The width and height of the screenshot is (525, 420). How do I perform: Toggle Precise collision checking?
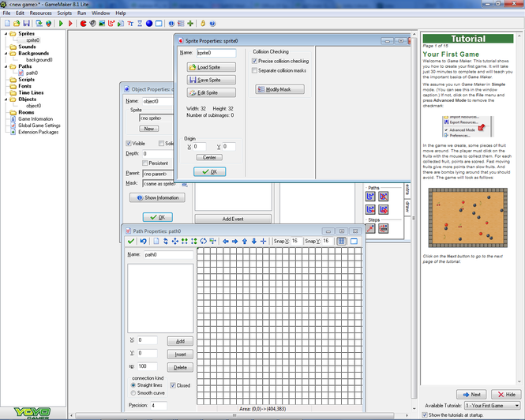pyautogui.click(x=254, y=61)
